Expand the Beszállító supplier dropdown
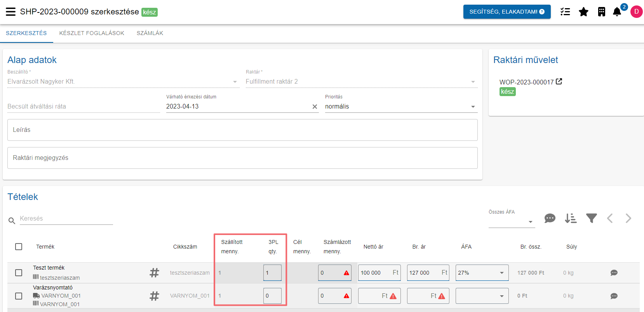 pos(235,82)
